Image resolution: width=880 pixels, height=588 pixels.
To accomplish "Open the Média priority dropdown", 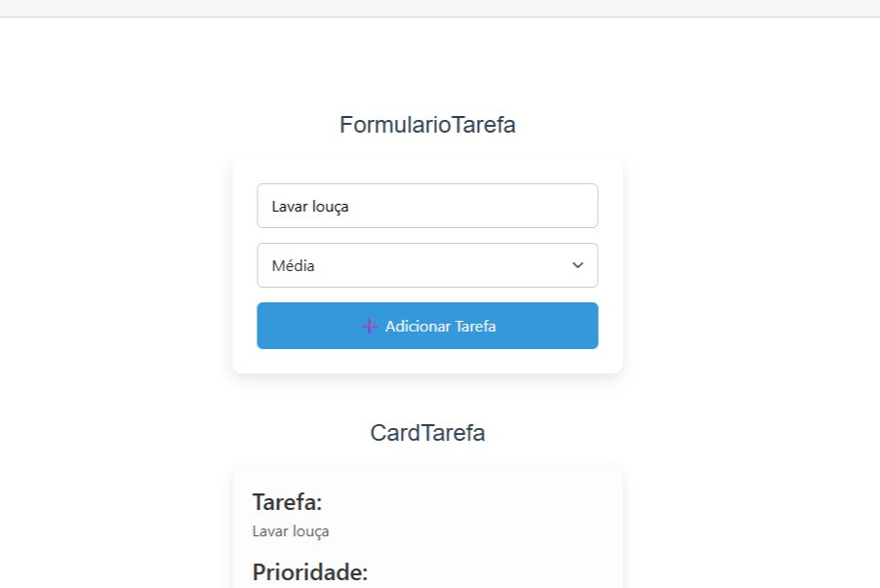I will [x=427, y=265].
